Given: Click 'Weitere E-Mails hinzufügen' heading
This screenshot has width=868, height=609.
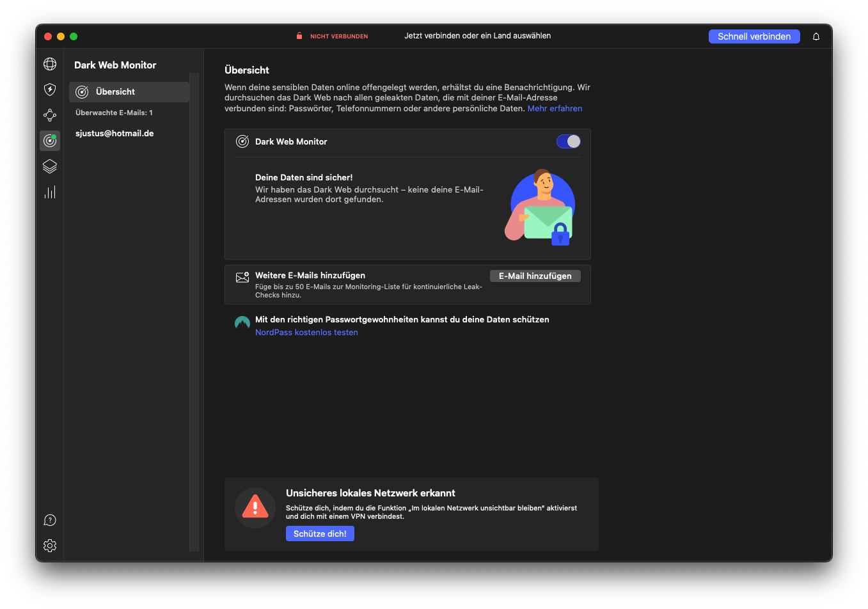Looking at the screenshot, I should pos(310,275).
